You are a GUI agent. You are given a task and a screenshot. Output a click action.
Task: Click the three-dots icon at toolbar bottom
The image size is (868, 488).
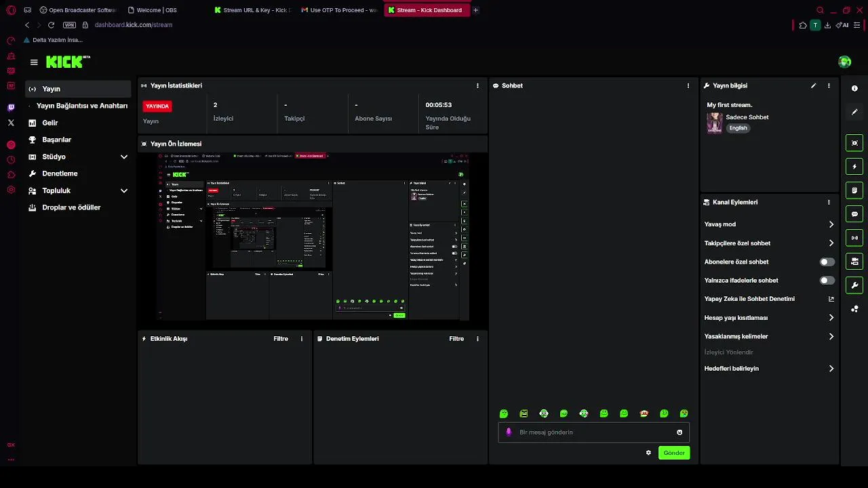pos(854,309)
